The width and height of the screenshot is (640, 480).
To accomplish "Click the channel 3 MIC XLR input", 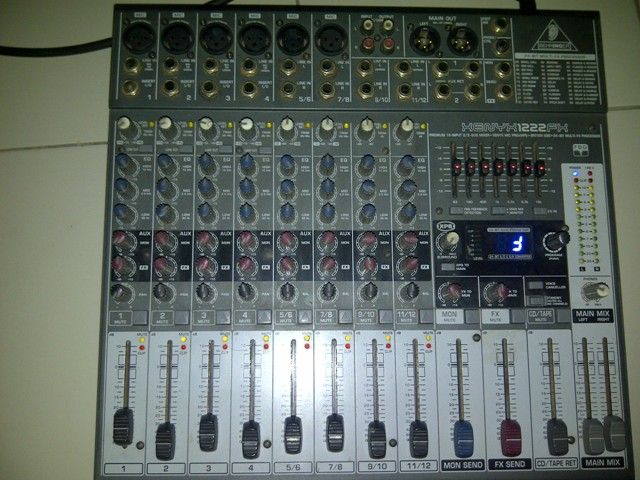I will point(216,38).
